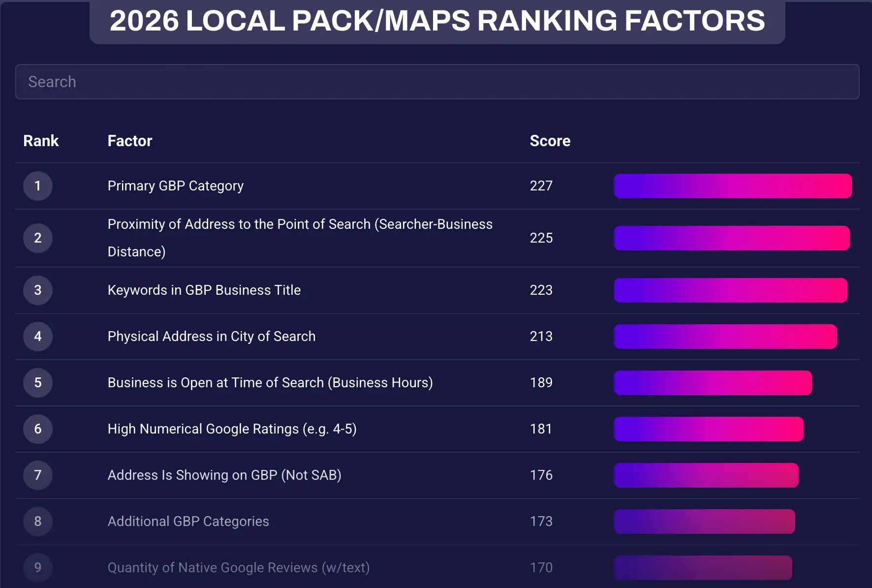Click the rank 2 circle badge
872x588 pixels.
tap(38, 238)
